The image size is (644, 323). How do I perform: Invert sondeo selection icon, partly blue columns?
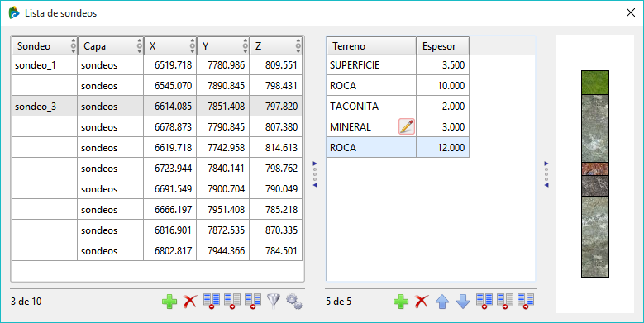tap(253, 302)
